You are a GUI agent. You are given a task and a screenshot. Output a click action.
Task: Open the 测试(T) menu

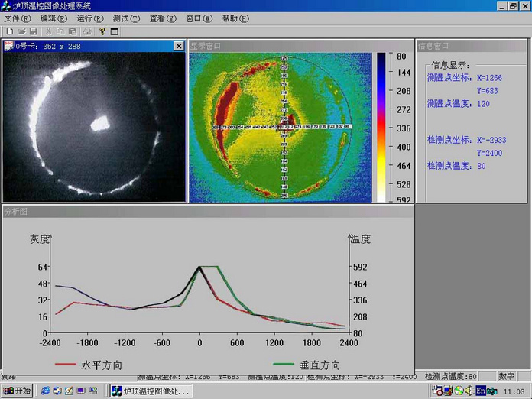[126, 18]
